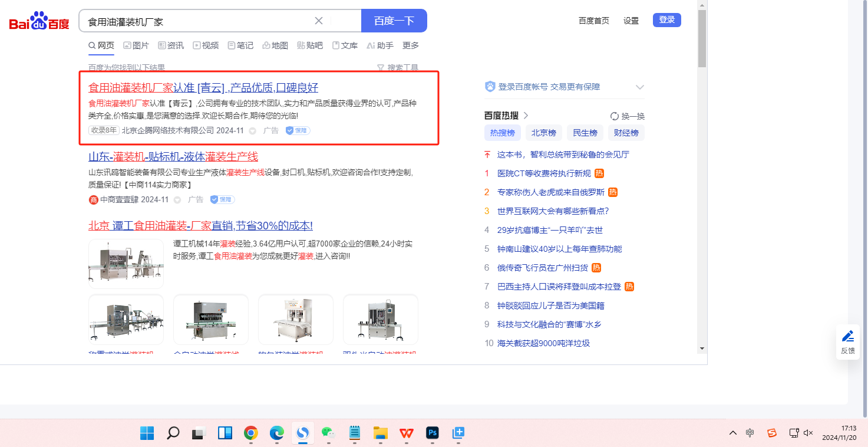Expand dropdown arrow beside 北京企腾网络技术有限公司 2024-11
This screenshot has height=447, width=868.
pyautogui.click(x=252, y=131)
